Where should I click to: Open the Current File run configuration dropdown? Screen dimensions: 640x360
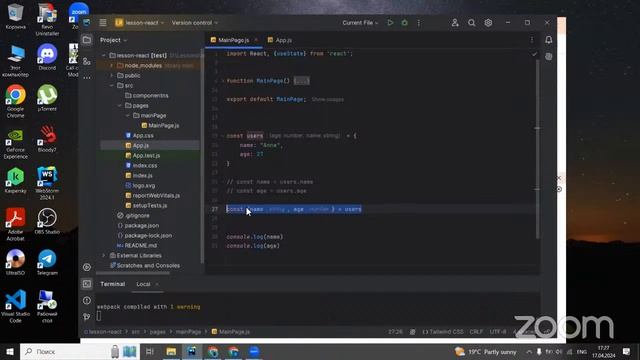pos(360,23)
